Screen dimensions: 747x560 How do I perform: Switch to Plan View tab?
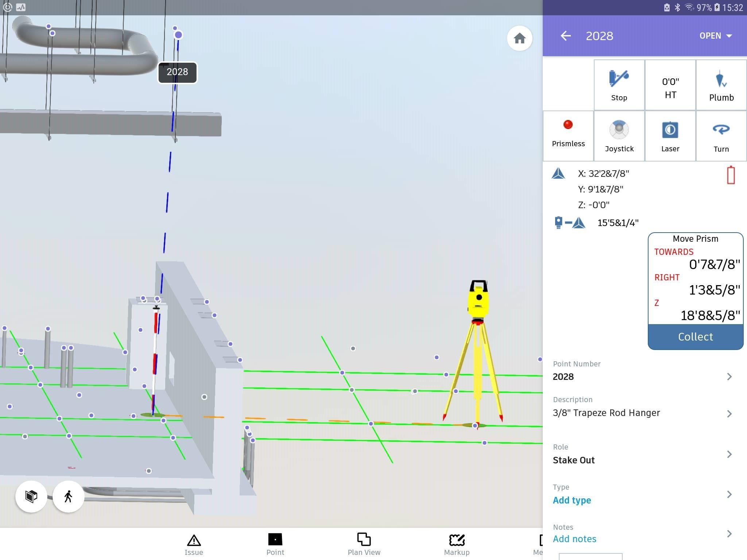point(364,545)
